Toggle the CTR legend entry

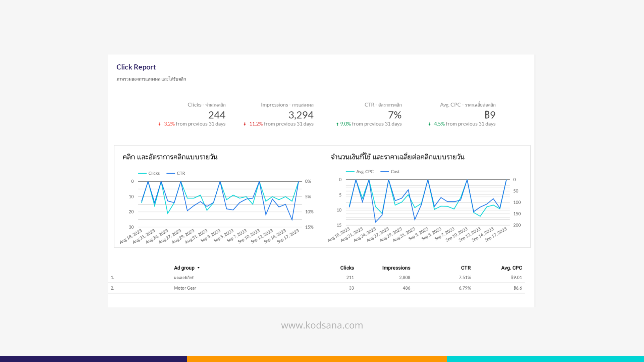(x=176, y=173)
